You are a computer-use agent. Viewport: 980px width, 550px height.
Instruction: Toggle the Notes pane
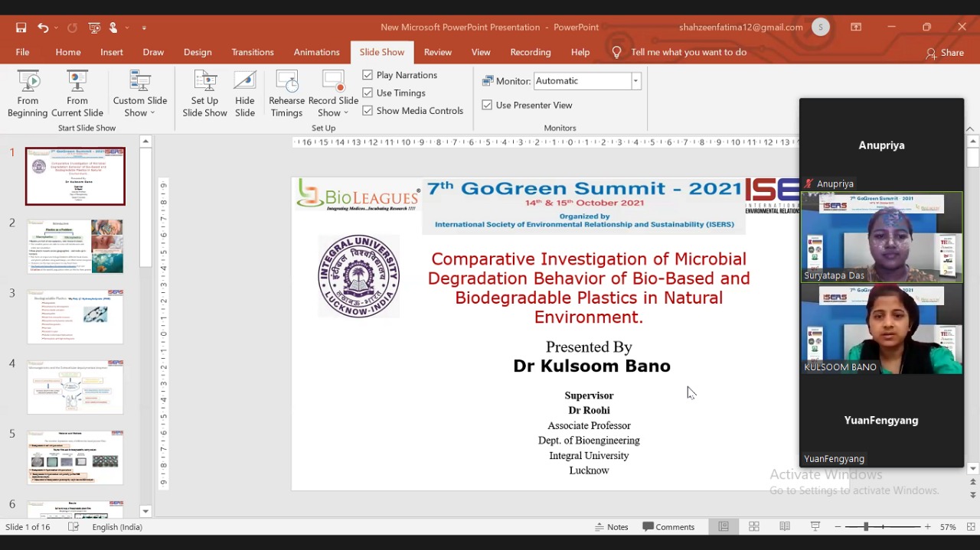tap(612, 527)
